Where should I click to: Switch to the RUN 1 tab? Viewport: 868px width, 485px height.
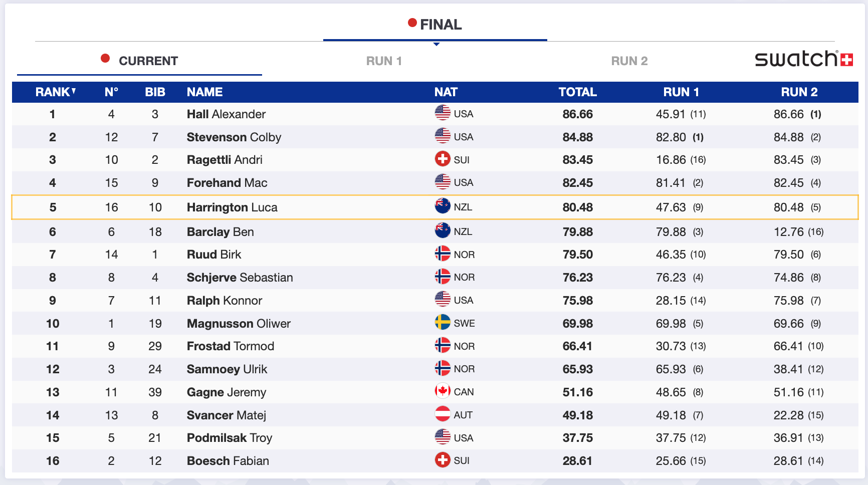(x=384, y=61)
